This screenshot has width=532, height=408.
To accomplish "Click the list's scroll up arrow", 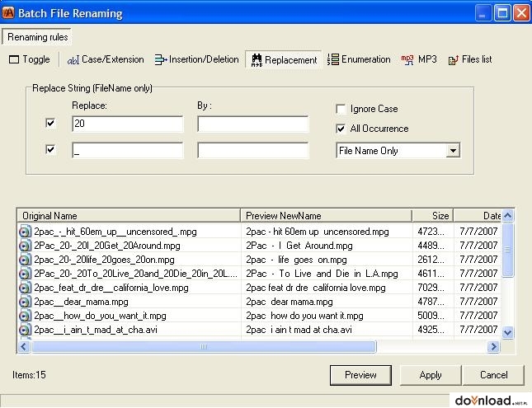I will click(x=507, y=216).
